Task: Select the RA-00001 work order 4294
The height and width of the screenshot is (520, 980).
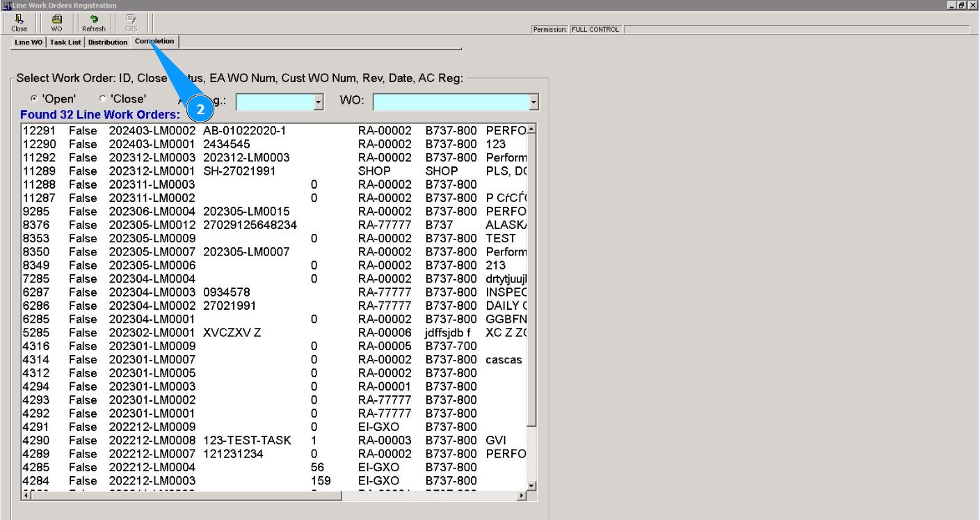Action: coord(274,386)
